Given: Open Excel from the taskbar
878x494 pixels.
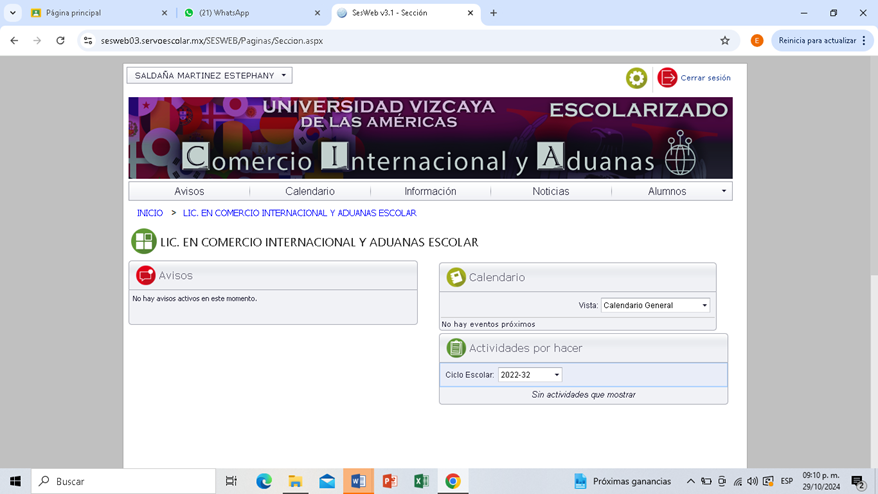Looking at the screenshot, I should pyautogui.click(x=421, y=481).
